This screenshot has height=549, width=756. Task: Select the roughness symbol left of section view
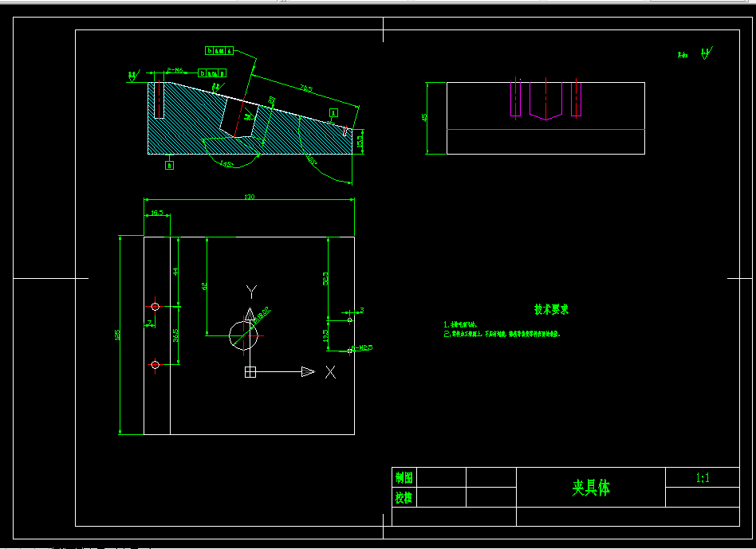click(133, 75)
